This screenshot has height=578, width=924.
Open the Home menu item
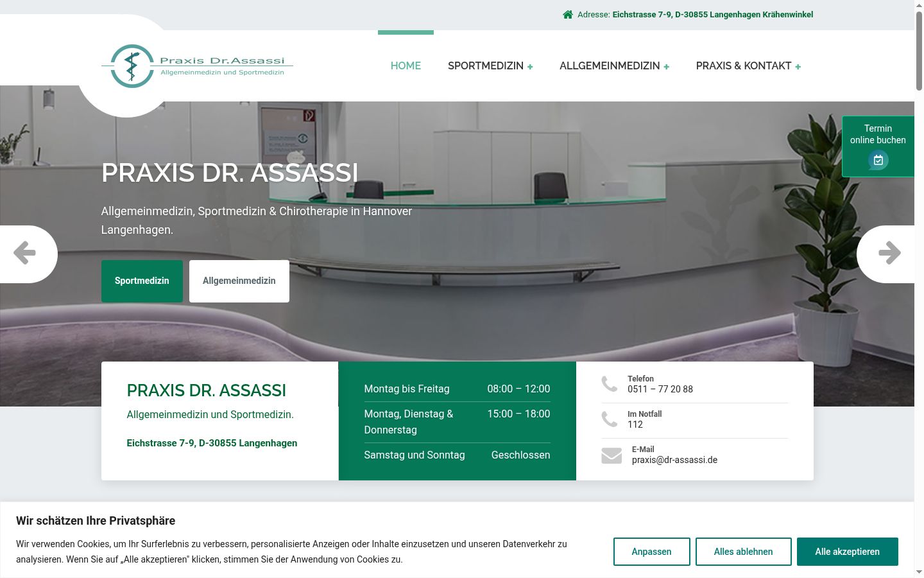pyautogui.click(x=406, y=66)
